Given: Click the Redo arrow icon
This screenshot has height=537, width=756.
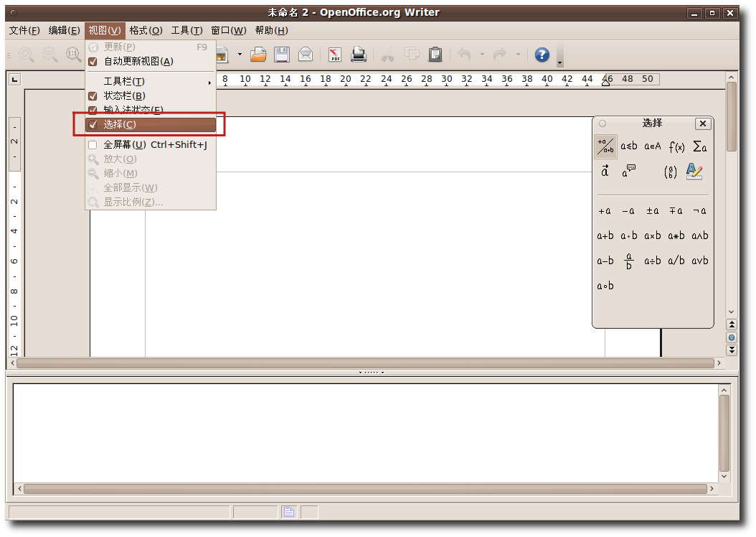Looking at the screenshot, I should [x=500, y=55].
